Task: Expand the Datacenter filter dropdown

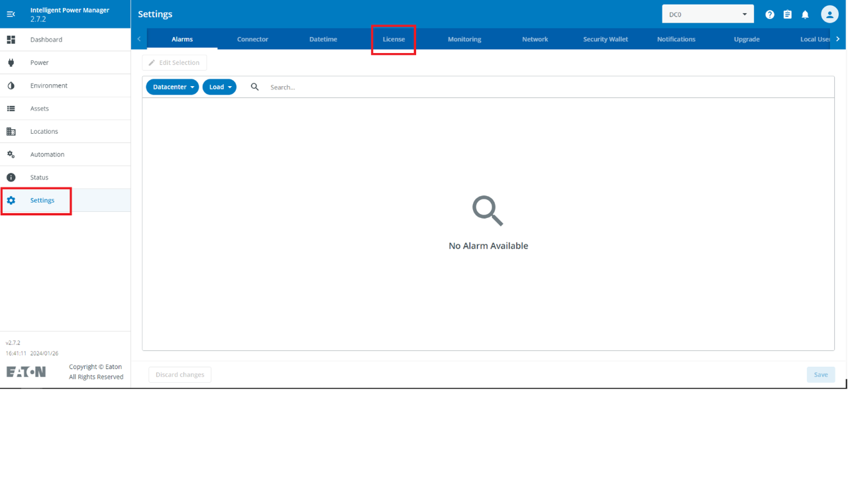Action: click(x=172, y=87)
